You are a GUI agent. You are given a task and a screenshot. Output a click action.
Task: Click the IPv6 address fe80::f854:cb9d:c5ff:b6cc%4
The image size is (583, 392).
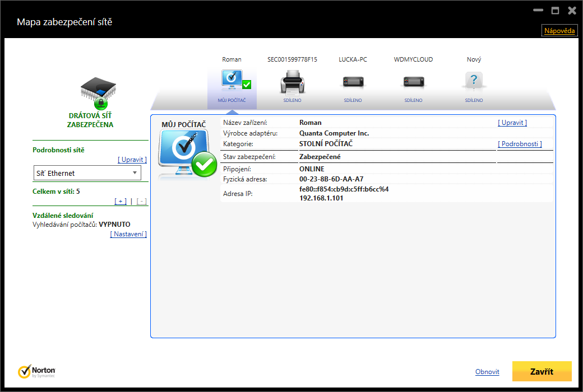344,189
